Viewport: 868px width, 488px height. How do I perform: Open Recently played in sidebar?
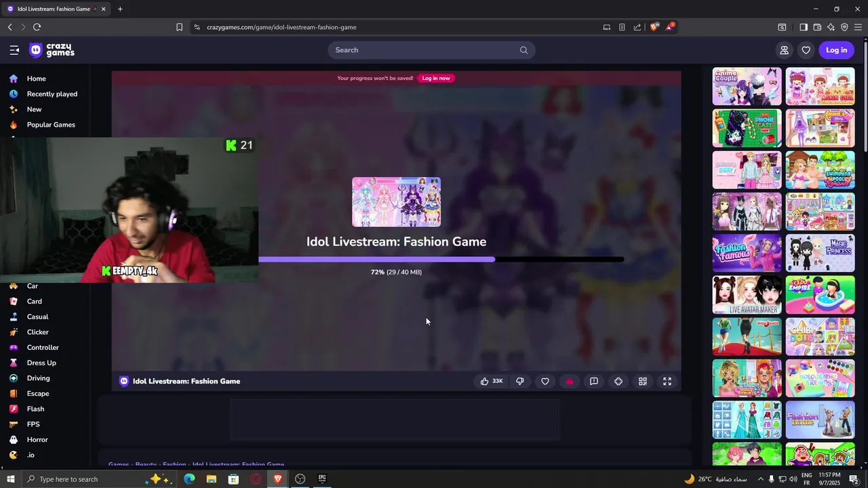click(x=52, y=94)
